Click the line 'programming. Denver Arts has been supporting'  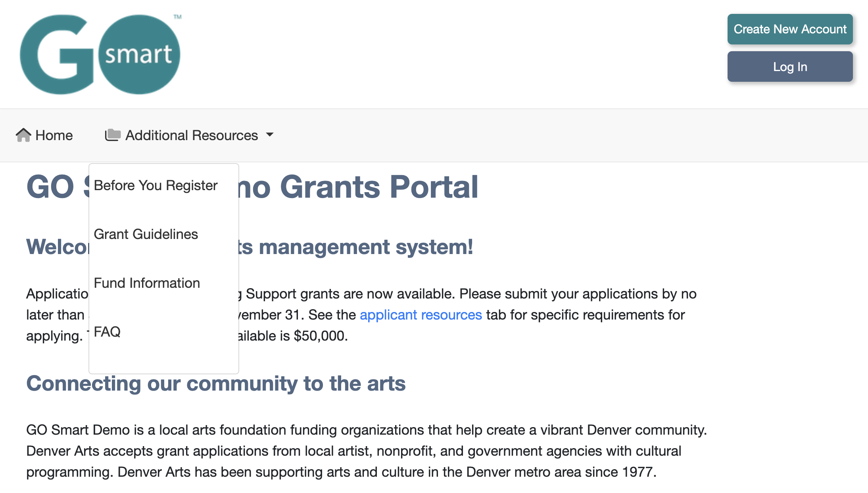click(x=342, y=472)
